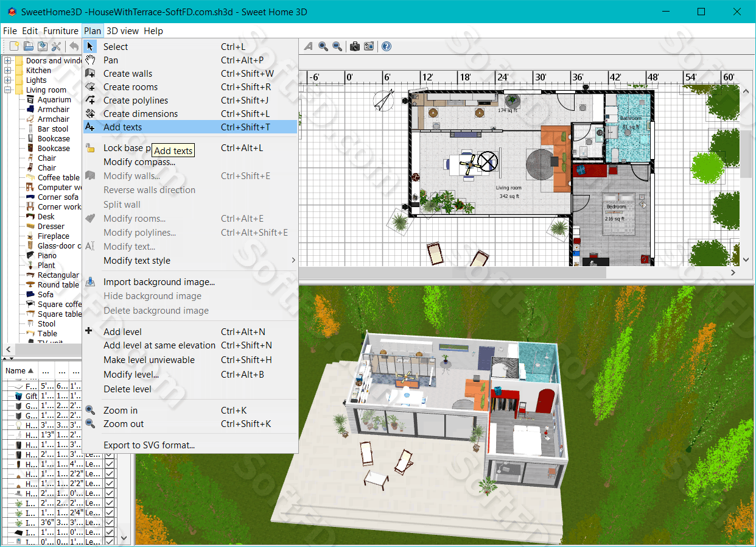Expand the Kitchen catalog folder
756x547 pixels.
click(8, 70)
